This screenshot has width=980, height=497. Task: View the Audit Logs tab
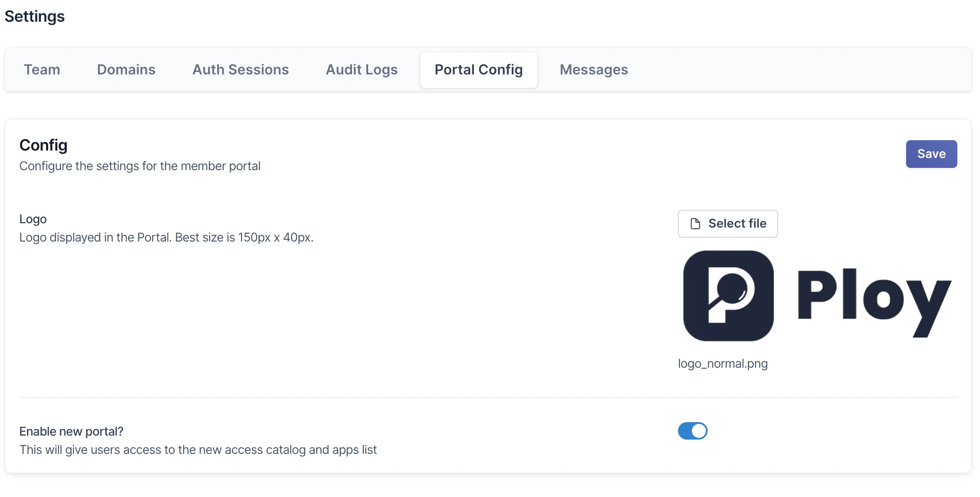click(362, 70)
